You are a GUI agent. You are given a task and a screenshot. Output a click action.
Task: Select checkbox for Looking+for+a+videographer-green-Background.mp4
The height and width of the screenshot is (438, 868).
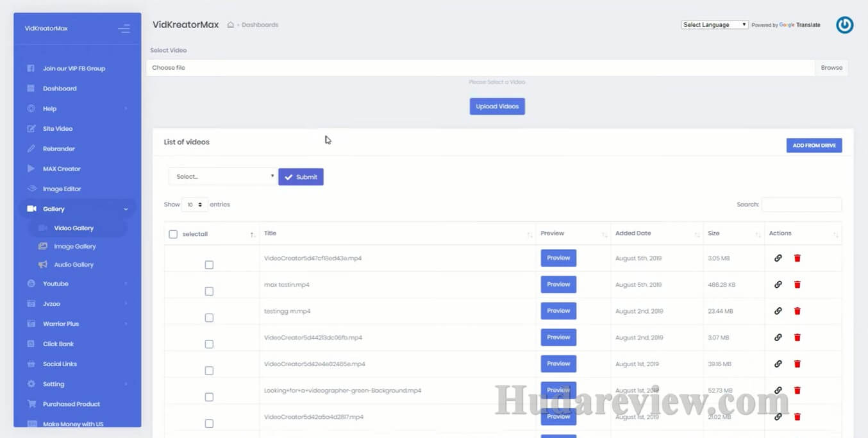209,398
